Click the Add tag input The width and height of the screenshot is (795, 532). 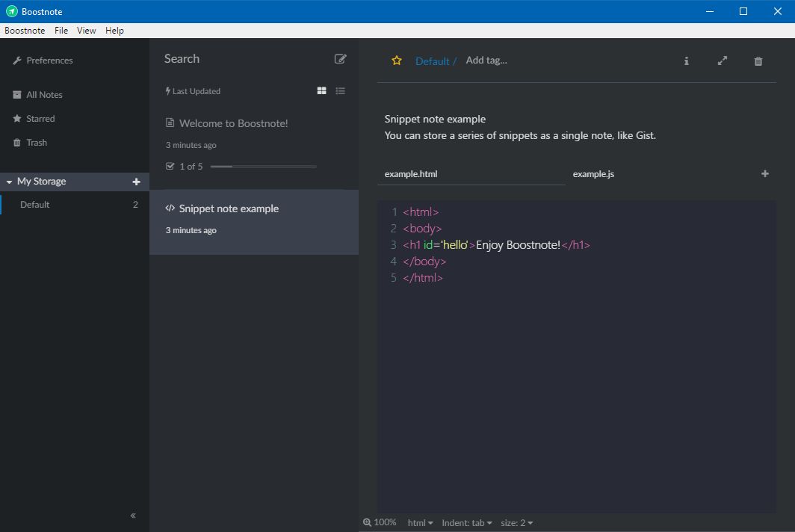click(x=486, y=61)
